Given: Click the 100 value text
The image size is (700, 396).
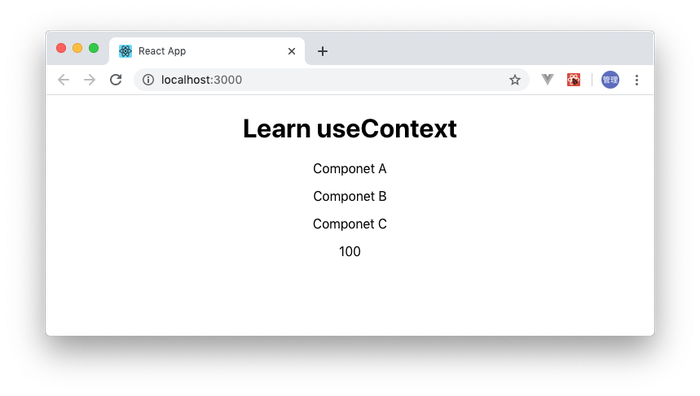Looking at the screenshot, I should pyautogui.click(x=350, y=252).
